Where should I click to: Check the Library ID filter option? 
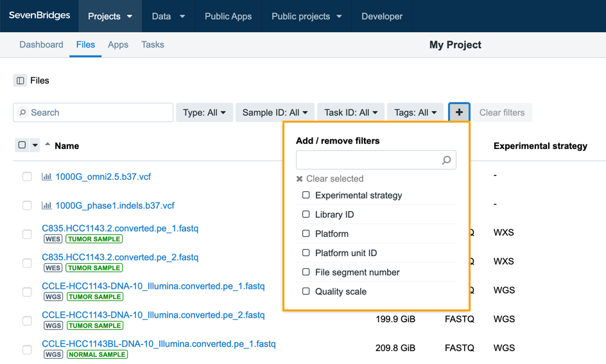306,214
